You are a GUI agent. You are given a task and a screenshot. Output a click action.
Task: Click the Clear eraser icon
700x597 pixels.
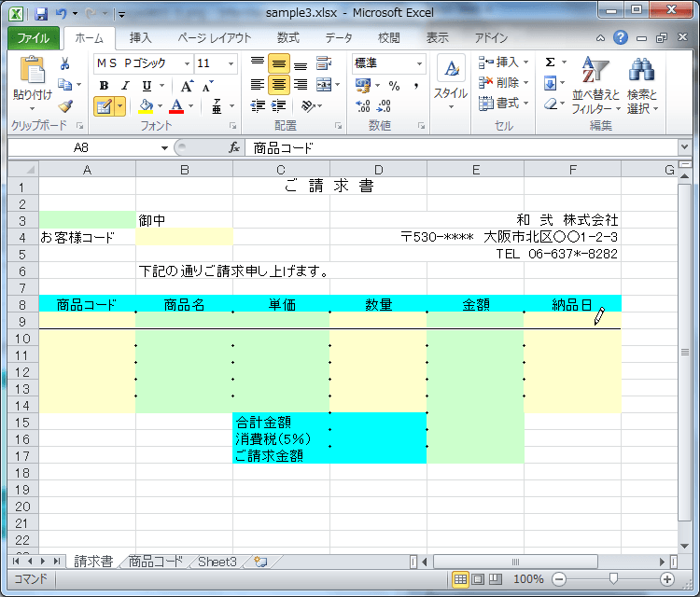(551, 104)
